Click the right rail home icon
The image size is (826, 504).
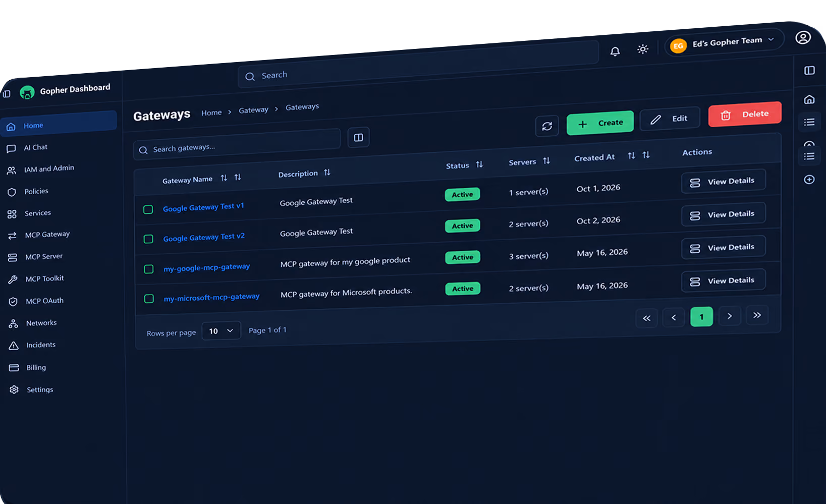tap(809, 99)
